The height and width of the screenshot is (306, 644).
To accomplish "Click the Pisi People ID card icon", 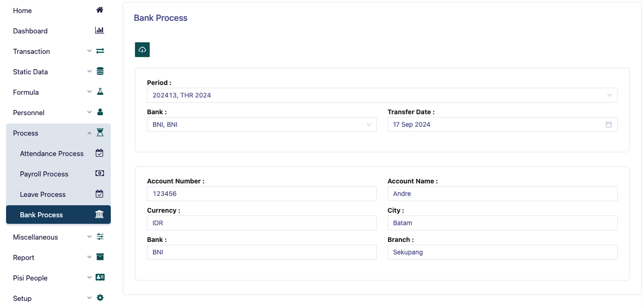I will click(100, 277).
